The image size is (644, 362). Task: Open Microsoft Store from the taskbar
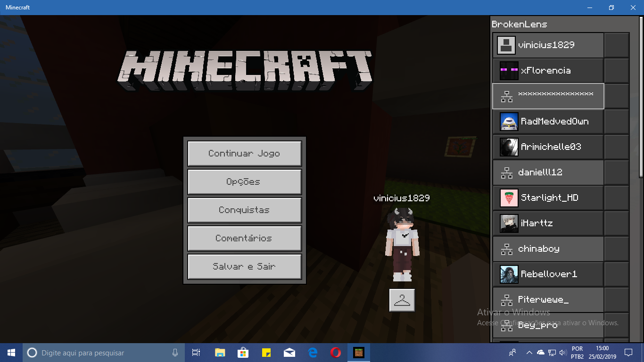[243, 353]
